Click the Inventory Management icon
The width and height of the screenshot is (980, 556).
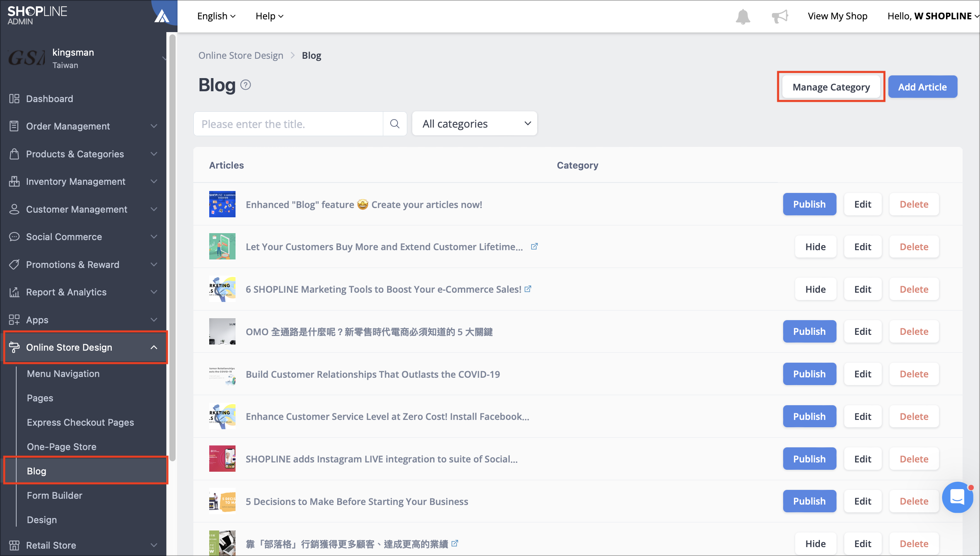click(x=14, y=181)
